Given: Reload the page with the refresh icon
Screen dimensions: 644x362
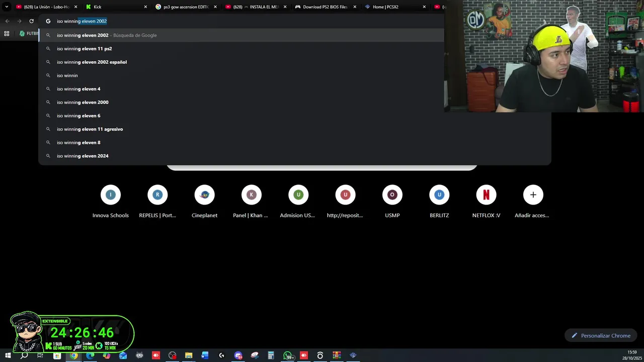Looking at the screenshot, I should [31, 21].
